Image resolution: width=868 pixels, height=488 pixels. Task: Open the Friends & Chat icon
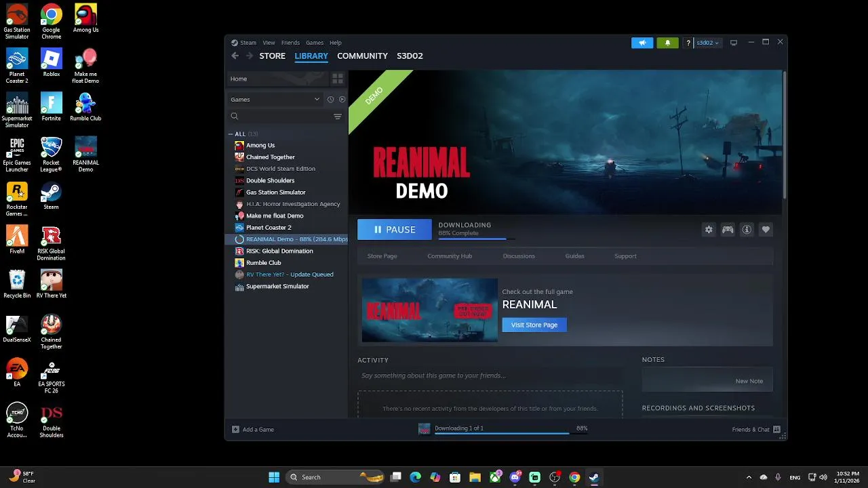pos(776,429)
